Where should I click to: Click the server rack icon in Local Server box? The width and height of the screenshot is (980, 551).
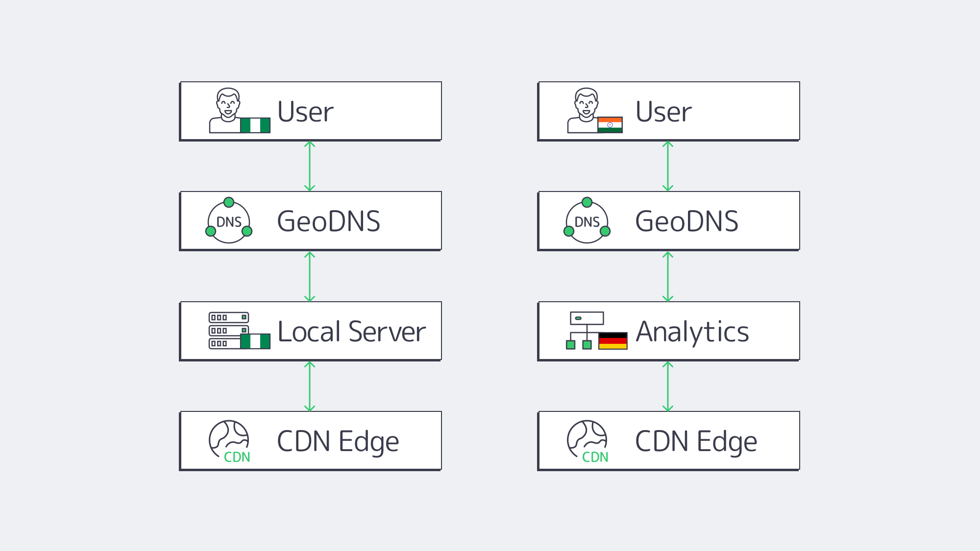point(229,331)
